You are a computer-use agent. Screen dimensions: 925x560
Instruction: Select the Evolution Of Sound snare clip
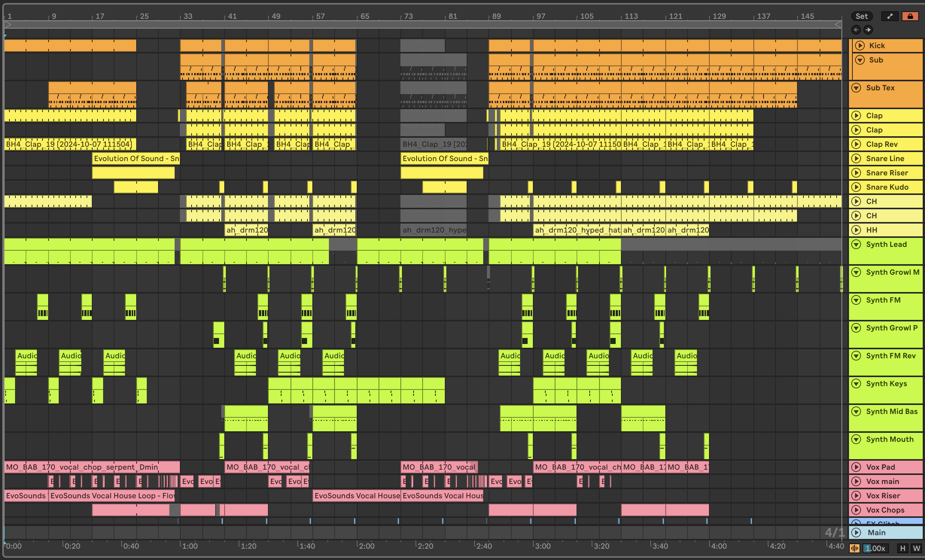[136, 158]
